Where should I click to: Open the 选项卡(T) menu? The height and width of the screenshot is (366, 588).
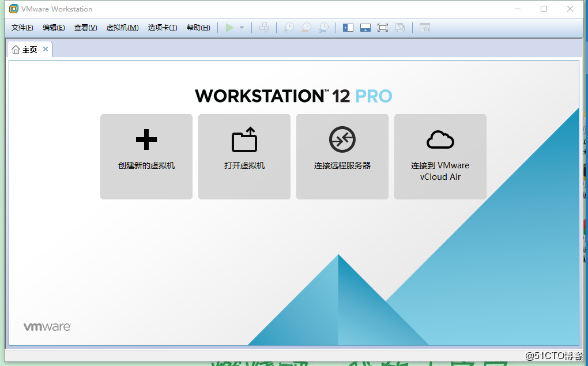(163, 27)
